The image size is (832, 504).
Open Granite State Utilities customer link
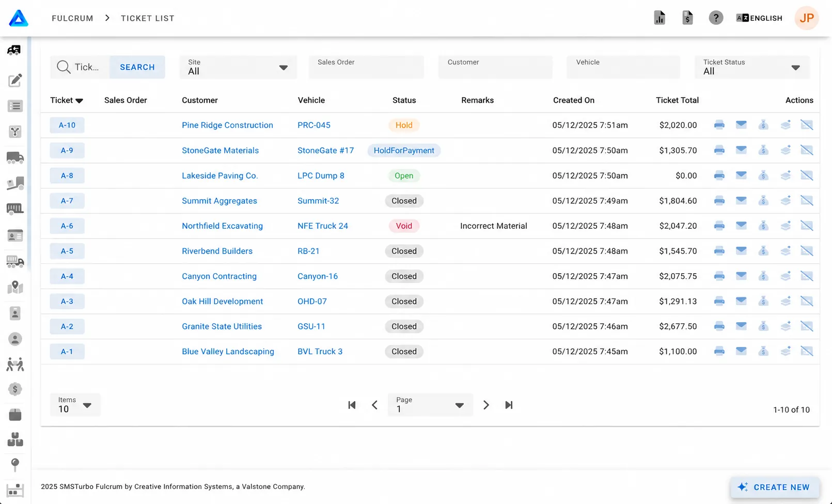pos(222,326)
